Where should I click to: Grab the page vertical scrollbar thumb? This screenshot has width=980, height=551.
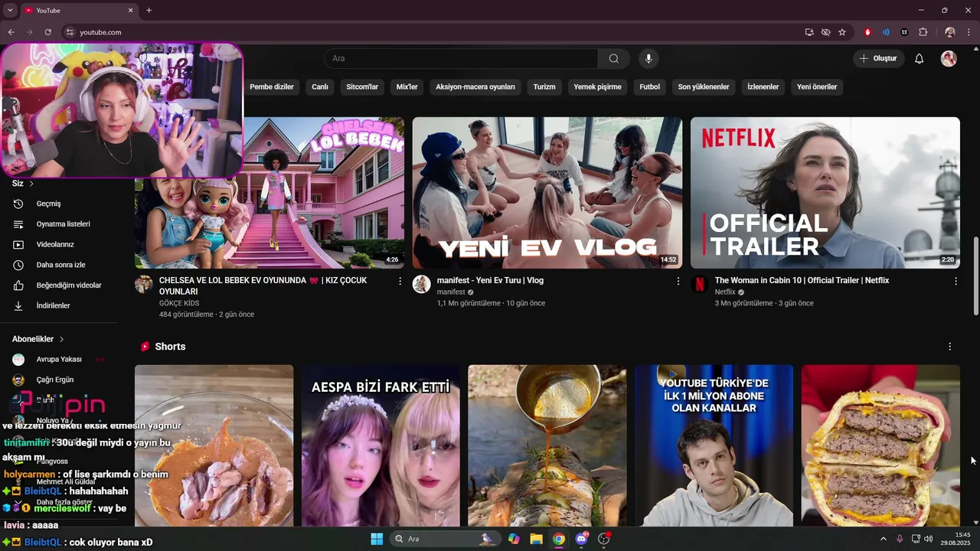[975, 275]
